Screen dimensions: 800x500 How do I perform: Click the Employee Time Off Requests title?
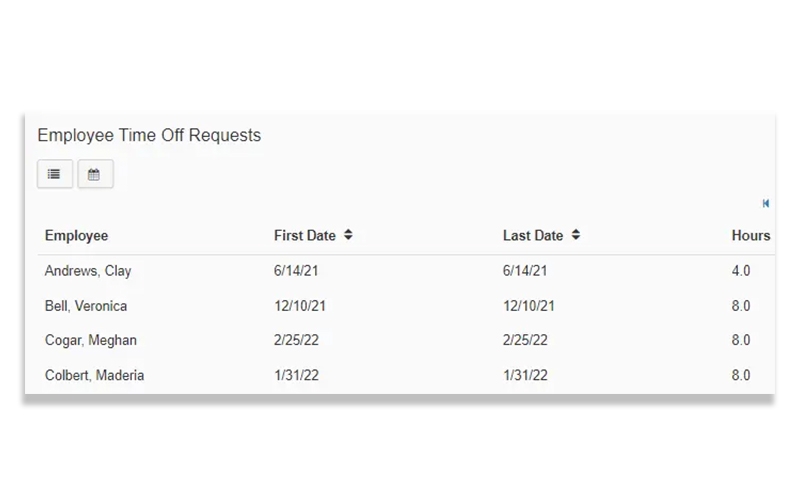[x=149, y=136]
